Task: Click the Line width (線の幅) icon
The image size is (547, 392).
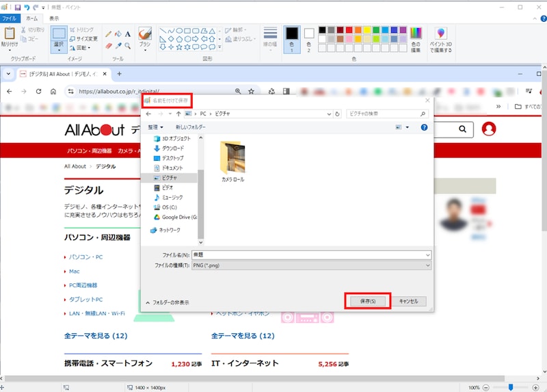Action: point(270,32)
